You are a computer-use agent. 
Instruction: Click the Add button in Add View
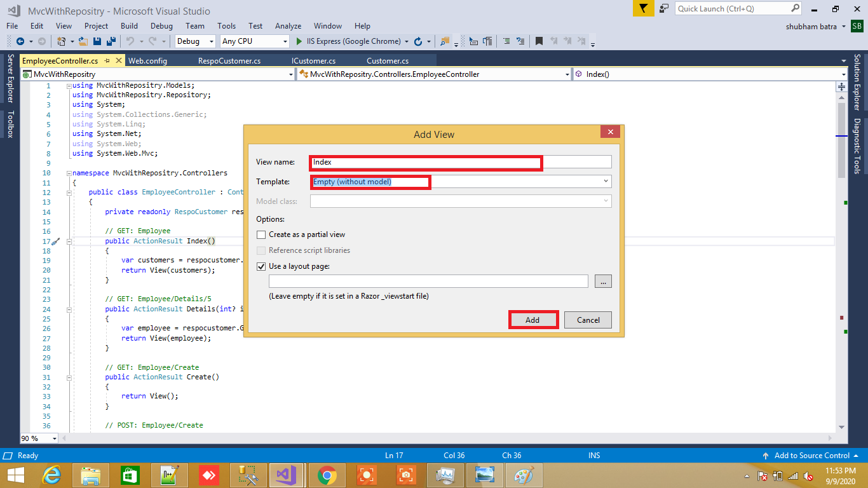coord(532,320)
